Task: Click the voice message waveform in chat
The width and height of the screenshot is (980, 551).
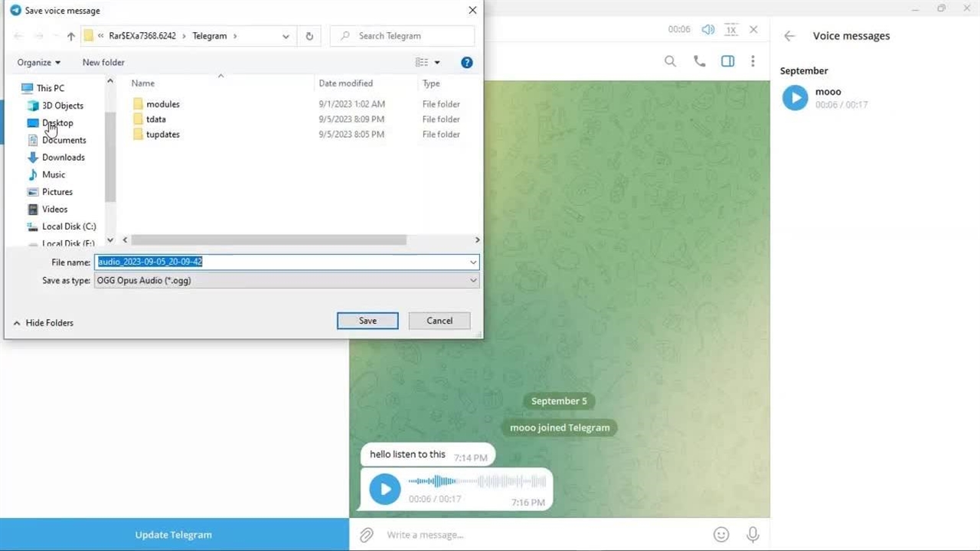Action: [x=477, y=481]
